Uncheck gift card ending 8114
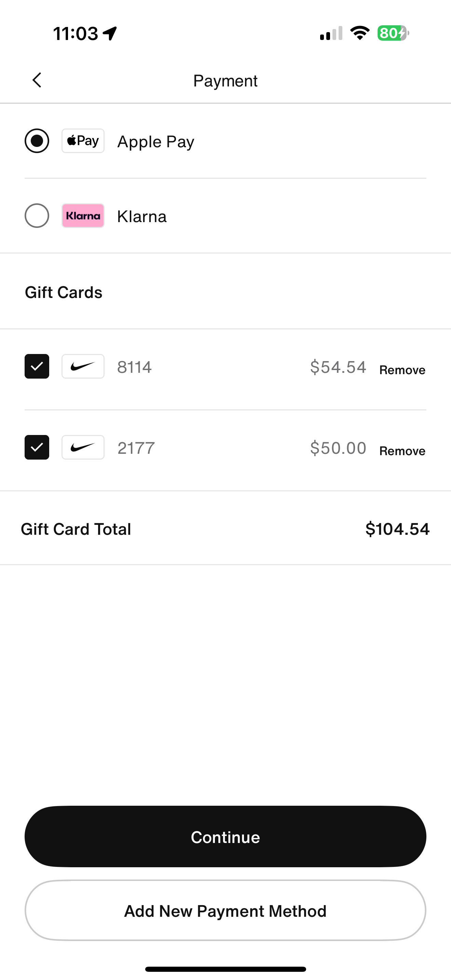The height and width of the screenshot is (980, 451). (37, 366)
